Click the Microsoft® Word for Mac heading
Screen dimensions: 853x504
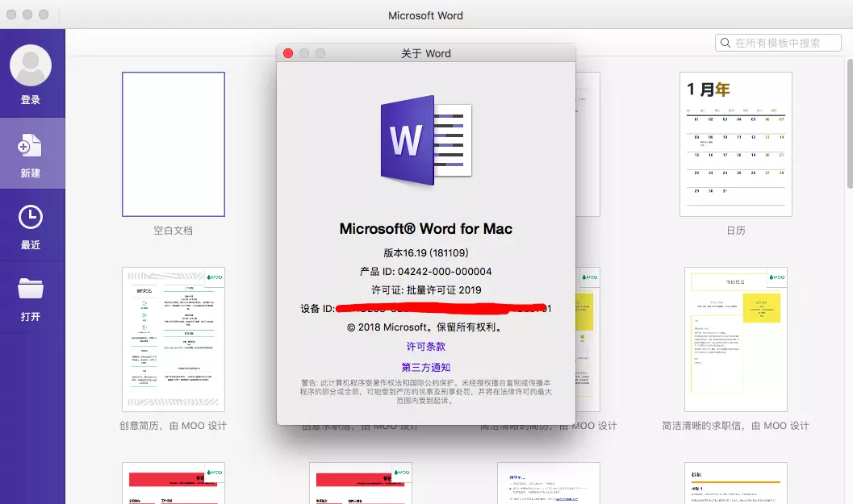pos(426,229)
